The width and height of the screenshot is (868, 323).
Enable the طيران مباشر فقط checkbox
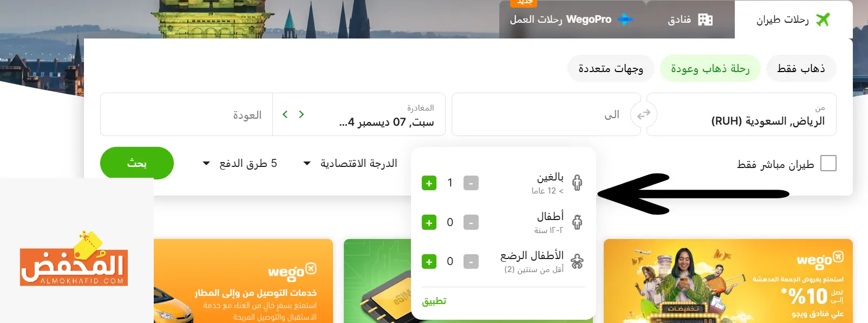point(828,163)
